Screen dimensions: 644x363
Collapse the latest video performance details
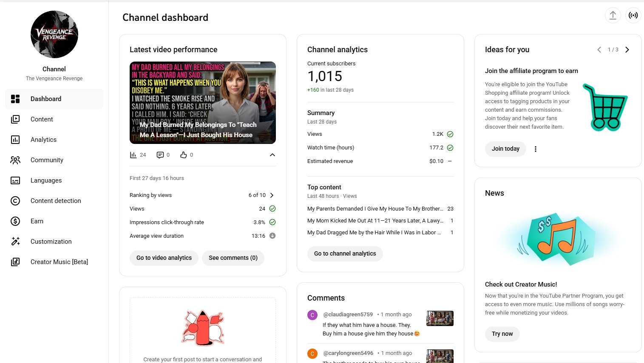pos(272,155)
